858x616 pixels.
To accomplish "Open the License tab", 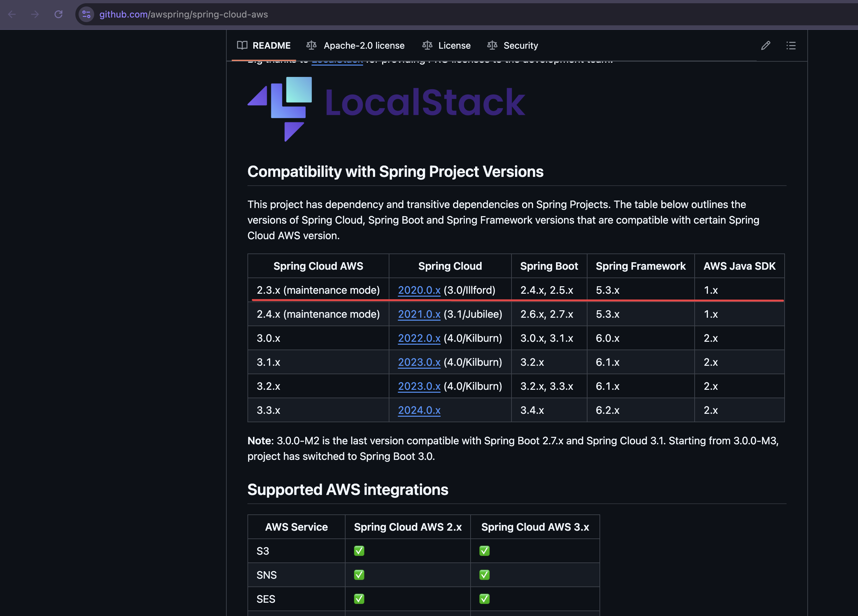I will (454, 45).
